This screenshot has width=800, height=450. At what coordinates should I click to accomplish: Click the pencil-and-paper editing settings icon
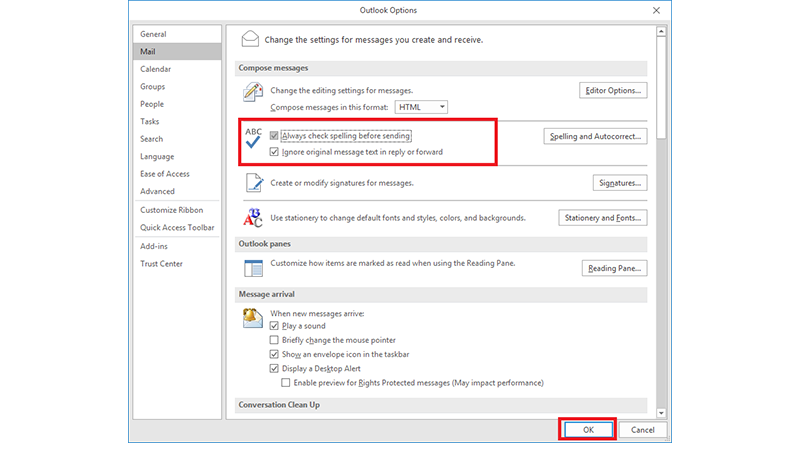pyautogui.click(x=253, y=92)
